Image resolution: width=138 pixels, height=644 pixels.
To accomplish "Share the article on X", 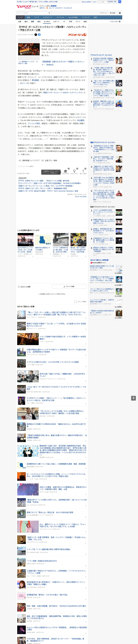I will coord(36,35).
